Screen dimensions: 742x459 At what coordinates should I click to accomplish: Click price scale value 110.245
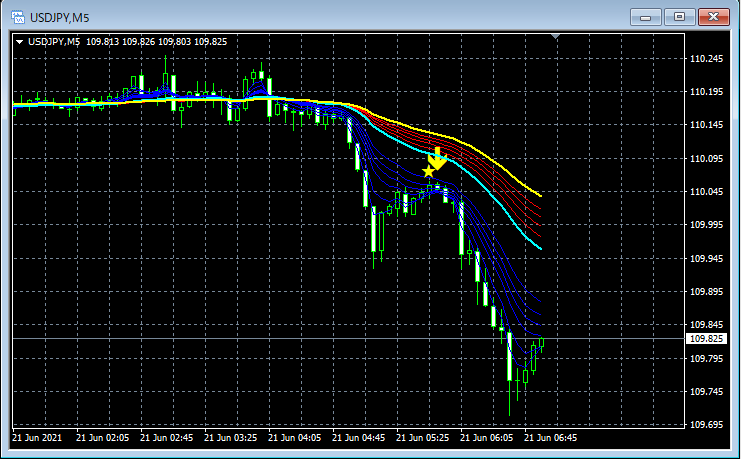(x=707, y=59)
